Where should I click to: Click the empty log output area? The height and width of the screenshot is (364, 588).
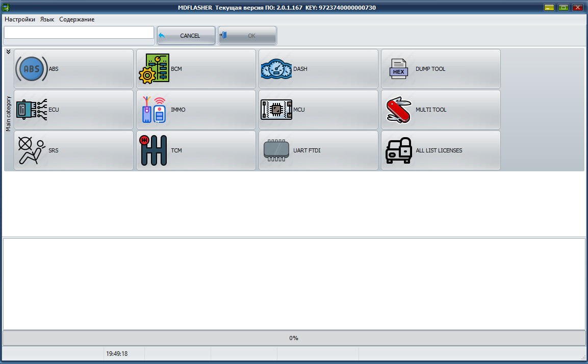(x=294, y=284)
